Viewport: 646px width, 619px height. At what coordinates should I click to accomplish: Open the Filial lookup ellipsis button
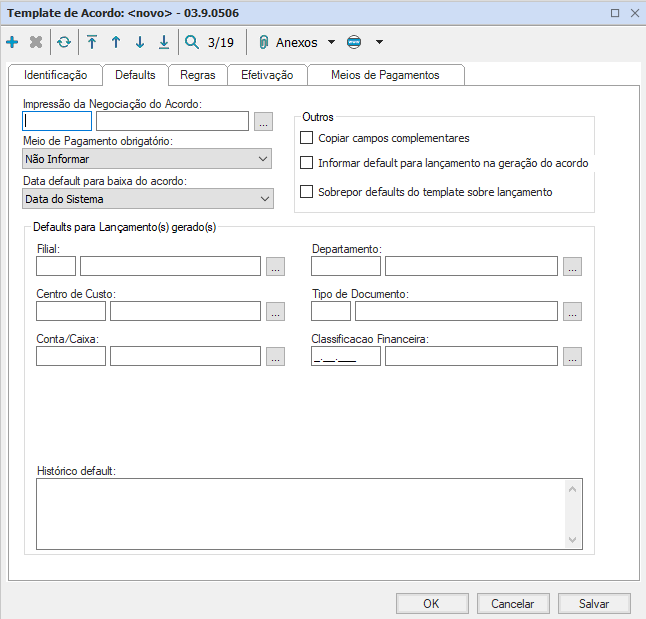(276, 266)
